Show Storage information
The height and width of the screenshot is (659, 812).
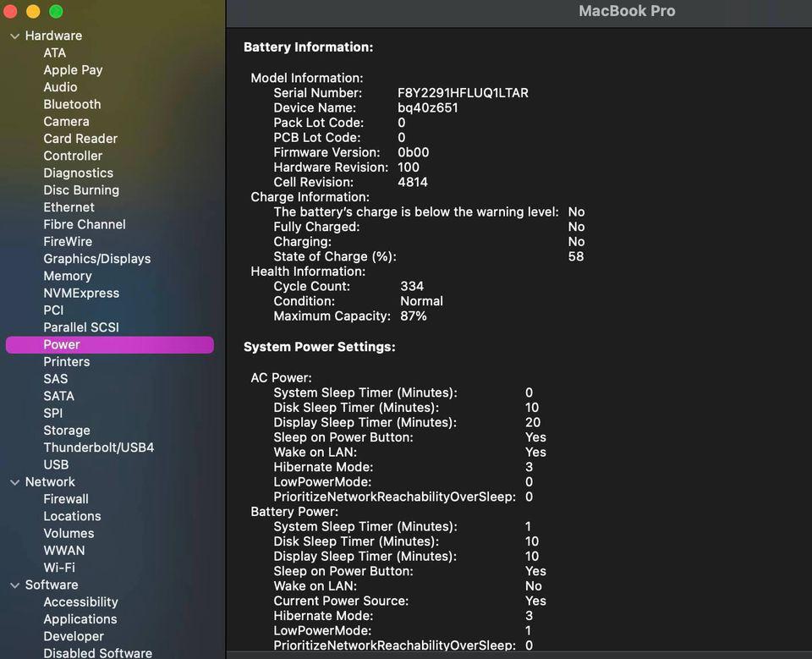[x=67, y=431]
